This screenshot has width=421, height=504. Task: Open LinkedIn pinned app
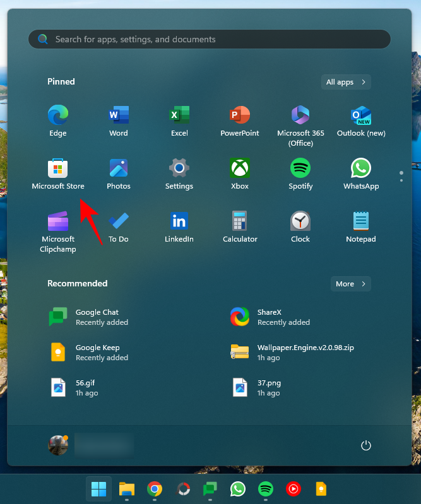(x=179, y=227)
